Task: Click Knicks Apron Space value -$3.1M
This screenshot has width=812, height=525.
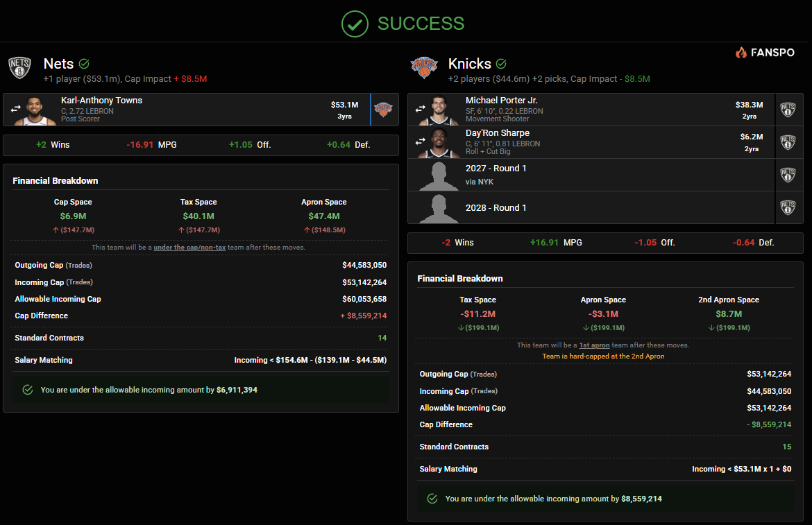Action: coord(603,314)
